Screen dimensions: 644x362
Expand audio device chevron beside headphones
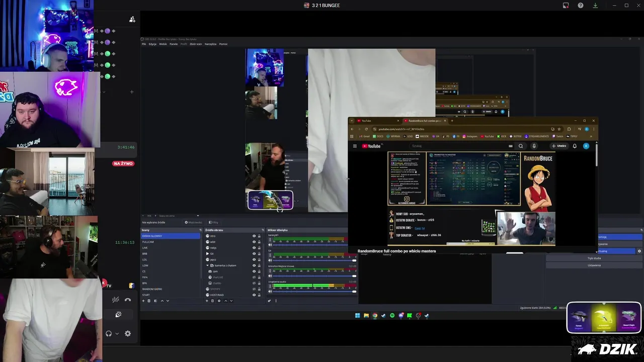tap(117, 333)
